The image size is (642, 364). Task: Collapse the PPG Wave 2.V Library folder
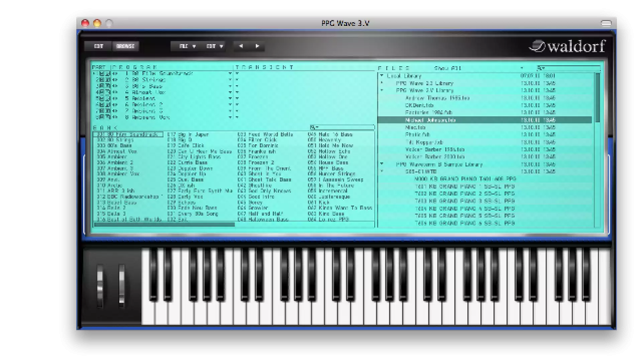coord(382,91)
